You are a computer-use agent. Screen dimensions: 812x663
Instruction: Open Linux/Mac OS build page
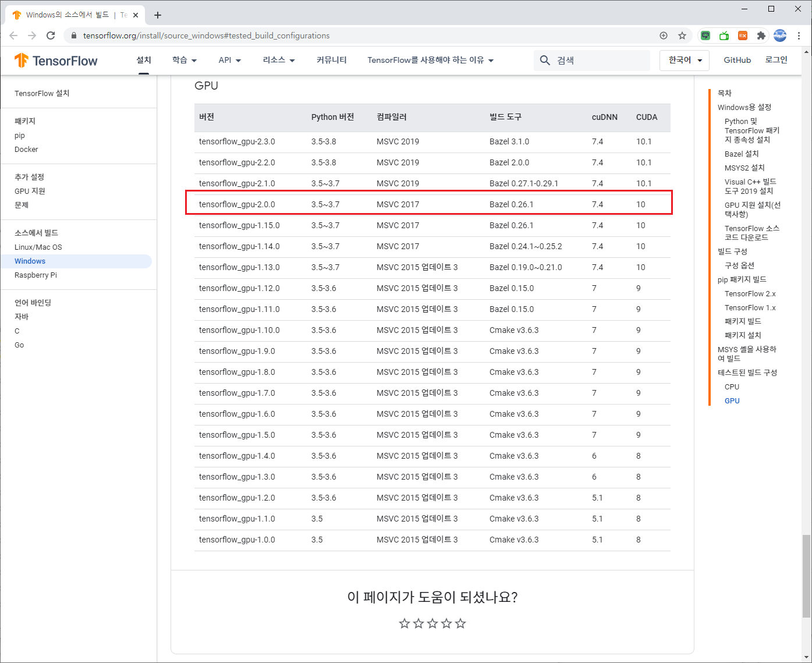[38, 247]
